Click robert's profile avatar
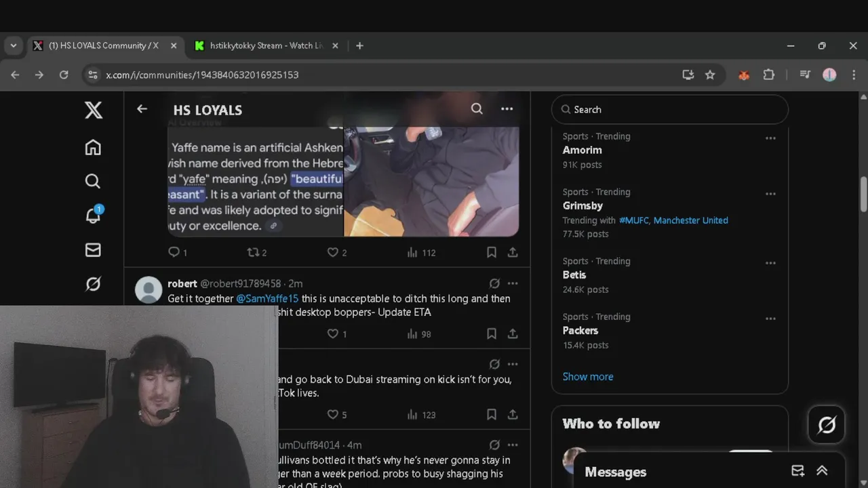The height and width of the screenshot is (488, 868). pyautogui.click(x=149, y=289)
